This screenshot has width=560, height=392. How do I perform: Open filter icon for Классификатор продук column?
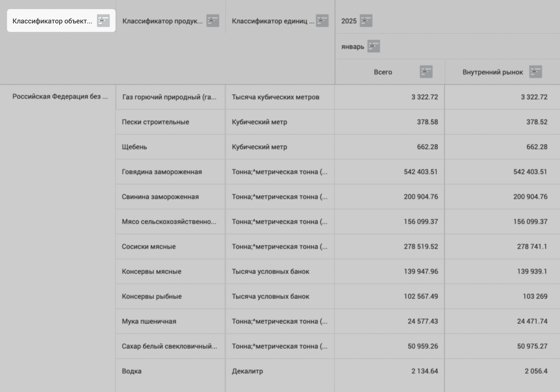click(213, 21)
